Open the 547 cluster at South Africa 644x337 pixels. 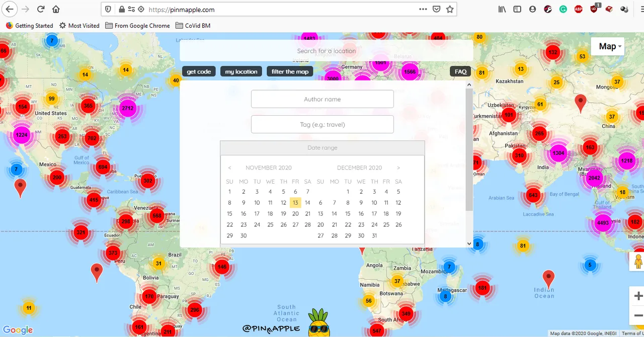[377, 330]
